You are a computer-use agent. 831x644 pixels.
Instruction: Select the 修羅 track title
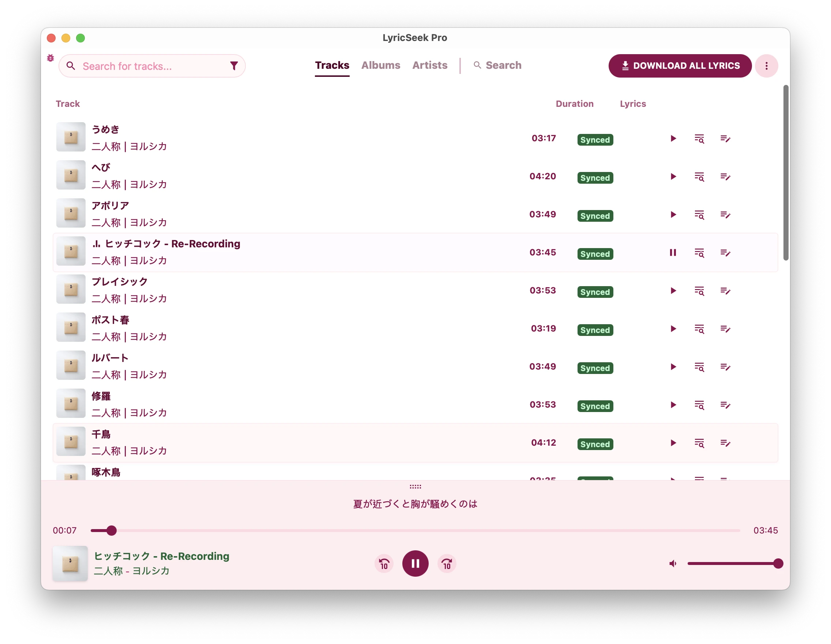[101, 396]
